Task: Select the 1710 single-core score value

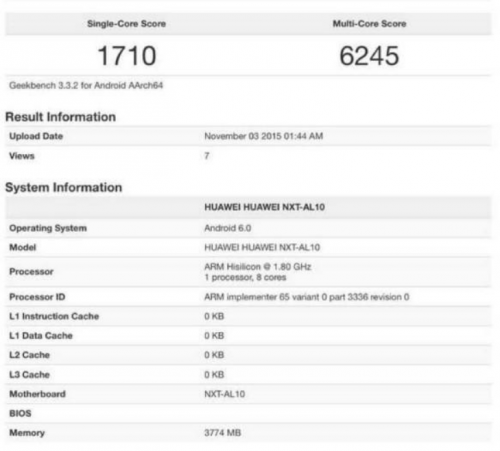Action: click(127, 56)
